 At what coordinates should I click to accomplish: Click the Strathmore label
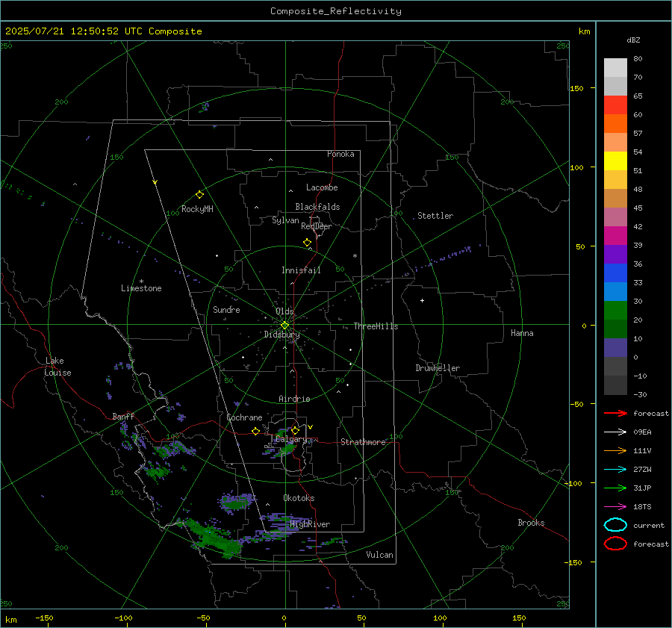point(363,442)
